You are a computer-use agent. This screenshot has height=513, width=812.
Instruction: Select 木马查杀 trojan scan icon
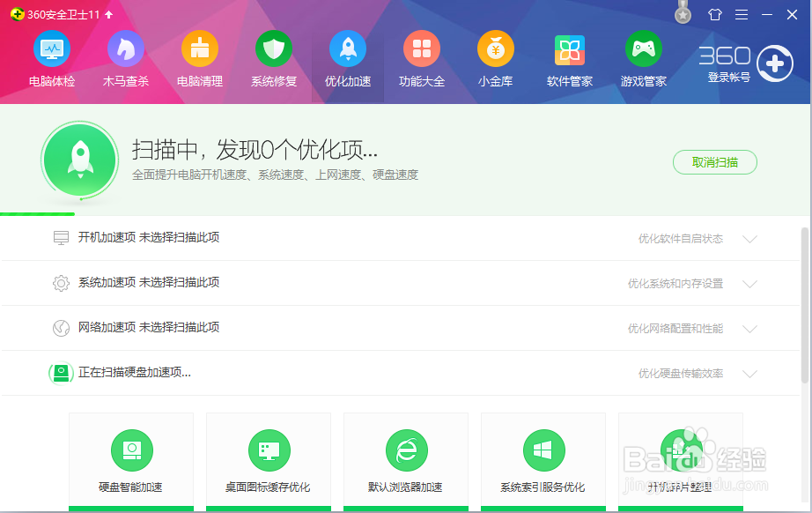[x=126, y=48]
